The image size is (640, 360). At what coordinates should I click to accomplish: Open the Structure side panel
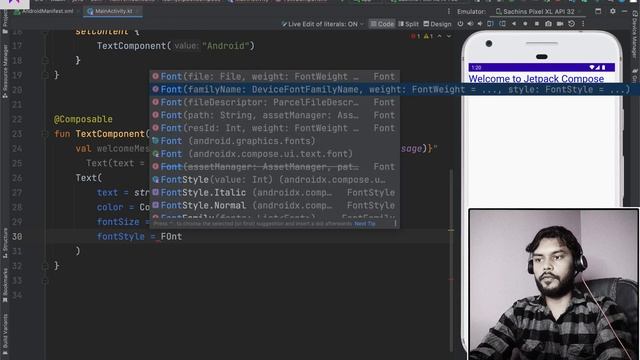pos(5,242)
